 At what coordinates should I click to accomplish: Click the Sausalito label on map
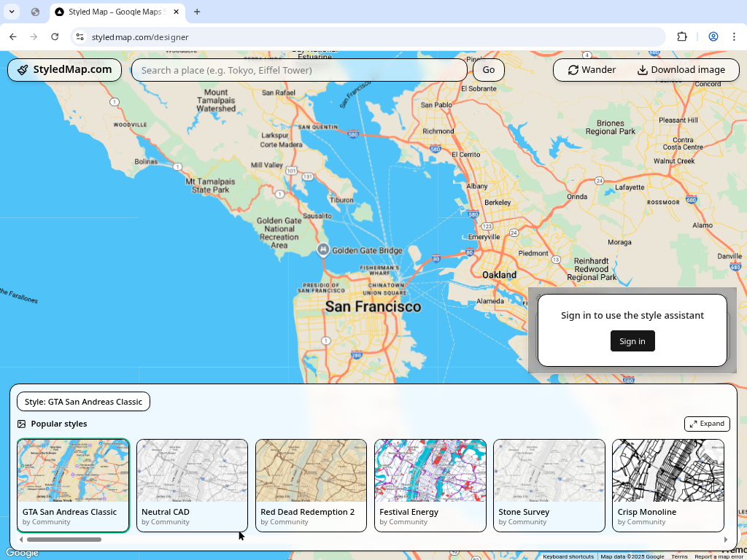tap(317, 216)
